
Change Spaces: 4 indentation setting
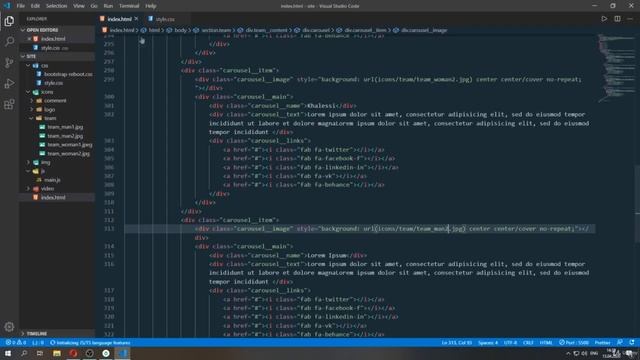(488, 342)
